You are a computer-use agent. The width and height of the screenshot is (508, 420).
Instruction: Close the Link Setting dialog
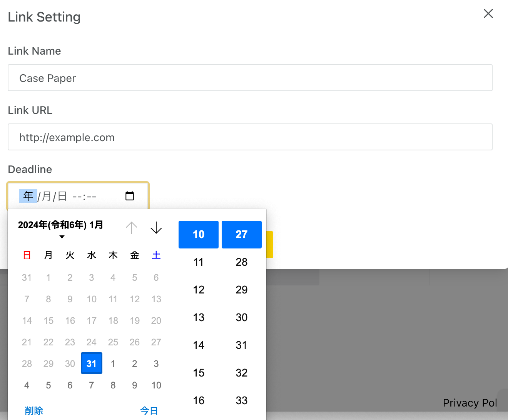pyautogui.click(x=488, y=13)
